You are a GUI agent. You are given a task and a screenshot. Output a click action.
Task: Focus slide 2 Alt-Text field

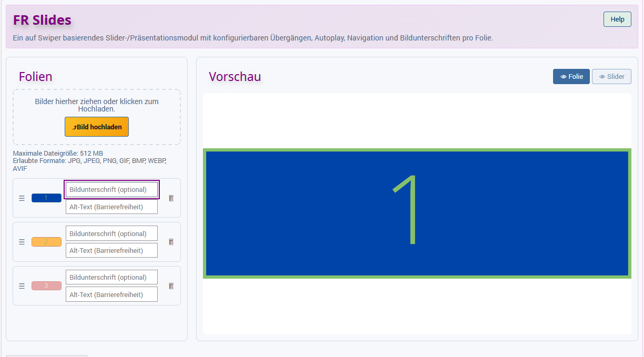[x=111, y=250]
